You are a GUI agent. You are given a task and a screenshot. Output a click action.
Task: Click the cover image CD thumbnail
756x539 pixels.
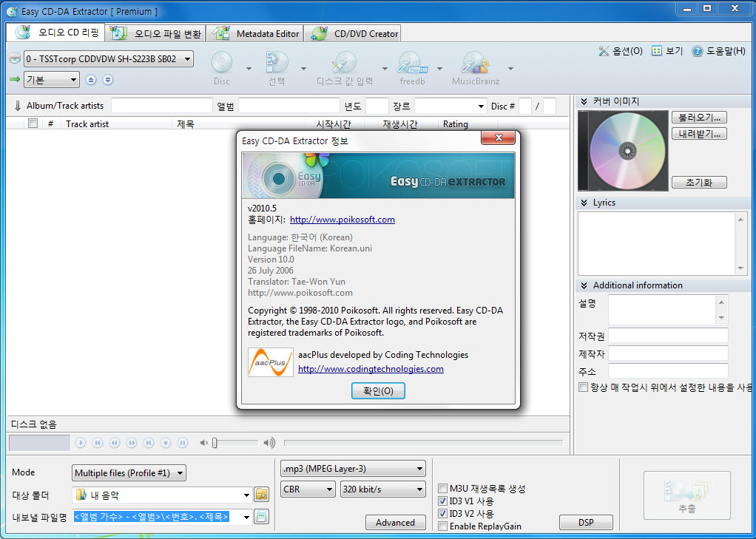coord(622,151)
